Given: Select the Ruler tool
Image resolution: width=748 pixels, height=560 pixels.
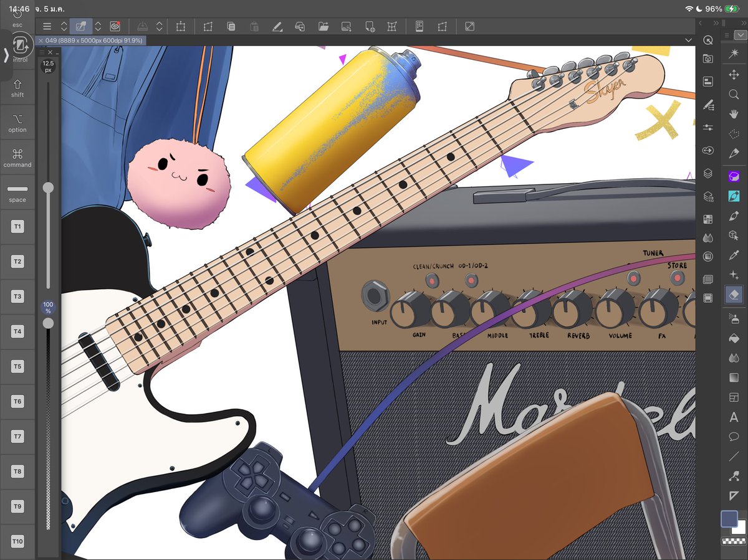Looking at the screenshot, I should coord(734,496).
